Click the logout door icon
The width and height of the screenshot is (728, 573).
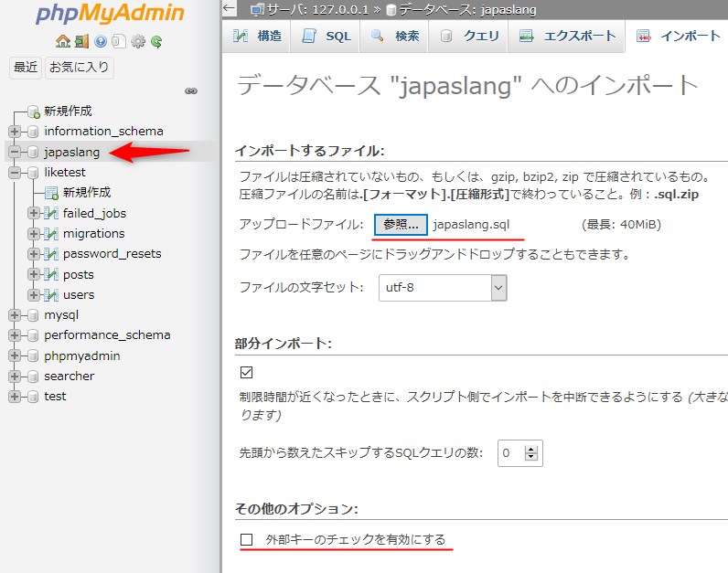81,41
